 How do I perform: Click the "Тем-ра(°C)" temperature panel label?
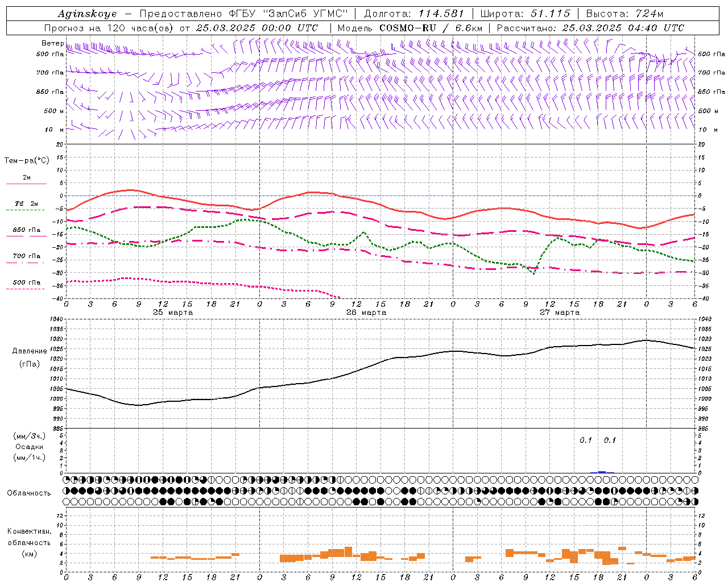coord(27,161)
